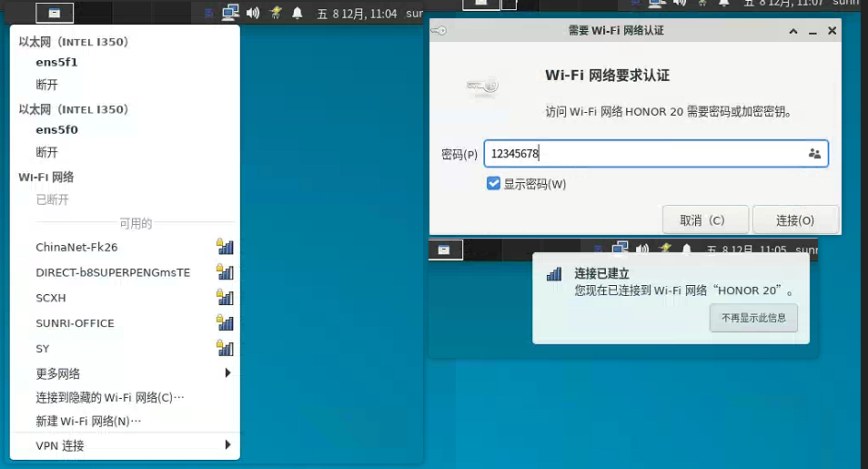Select the SCXH Wi-Fi network
This screenshot has width=868, height=469.
click(51, 298)
